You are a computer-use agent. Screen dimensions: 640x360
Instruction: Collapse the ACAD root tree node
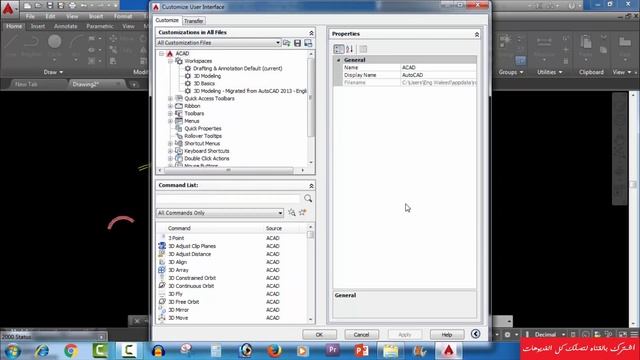(162, 53)
